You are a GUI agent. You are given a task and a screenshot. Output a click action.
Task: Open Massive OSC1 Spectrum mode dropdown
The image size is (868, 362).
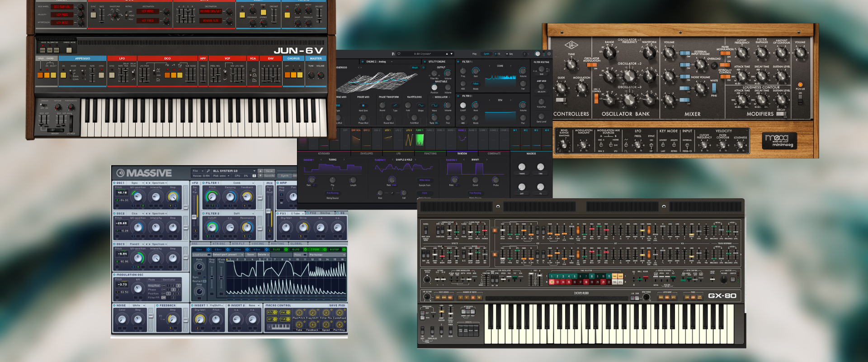coord(159,183)
